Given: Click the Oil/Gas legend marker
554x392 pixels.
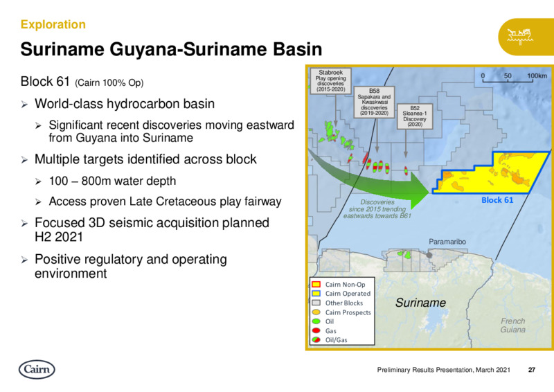Looking at the screenshot, I should point(316,339).
